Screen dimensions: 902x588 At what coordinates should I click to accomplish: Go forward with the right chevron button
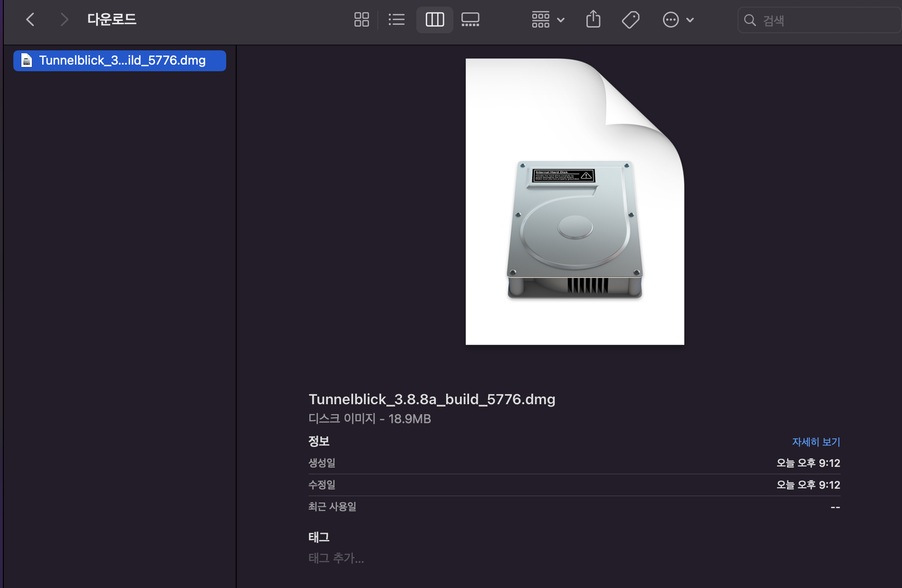64,19
